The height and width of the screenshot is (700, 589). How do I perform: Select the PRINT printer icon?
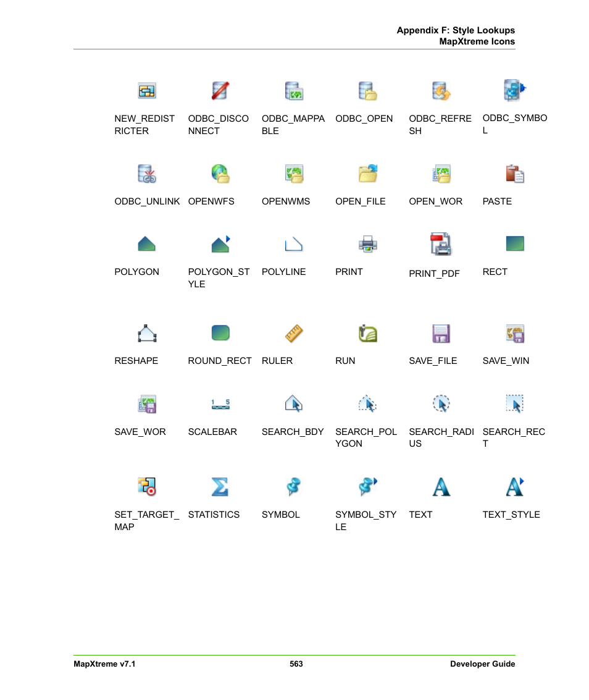pyautogui.click(x=368, y=244)
